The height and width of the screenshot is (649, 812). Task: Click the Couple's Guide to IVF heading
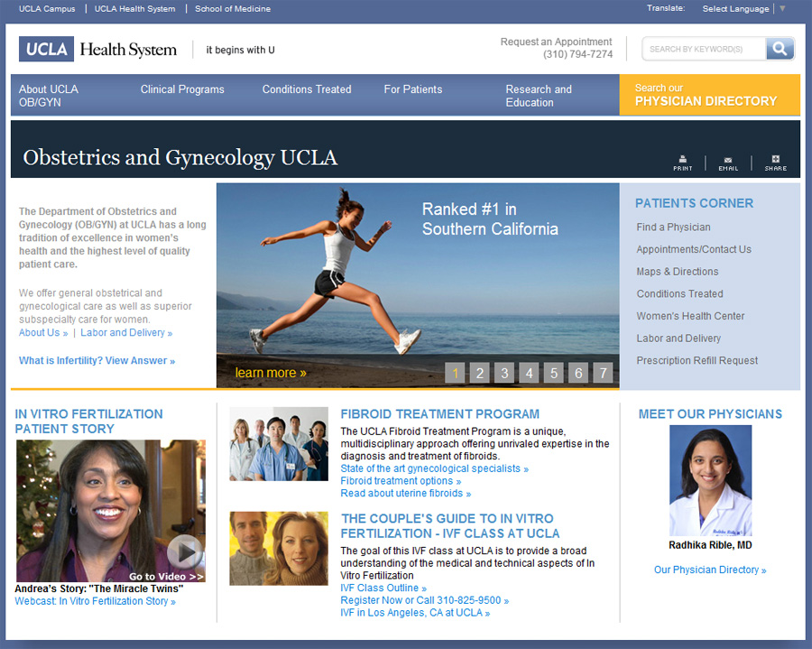[x=450, y=525]
